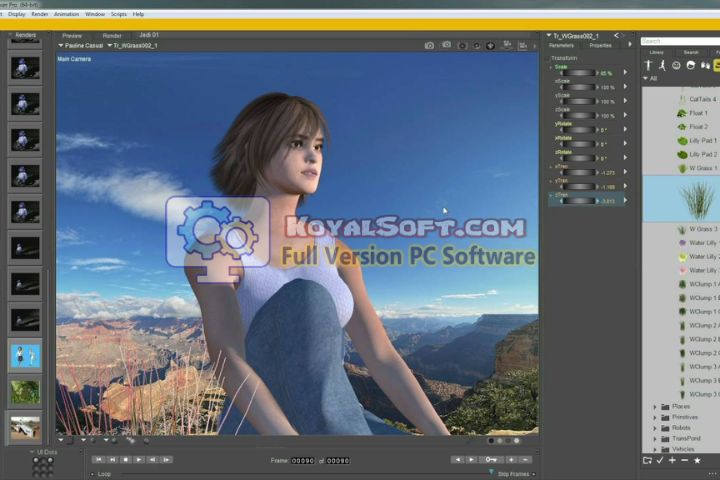The width and height of the screenshot is (720, 480).
Task: Open the Animation menu
Action: 66,14
